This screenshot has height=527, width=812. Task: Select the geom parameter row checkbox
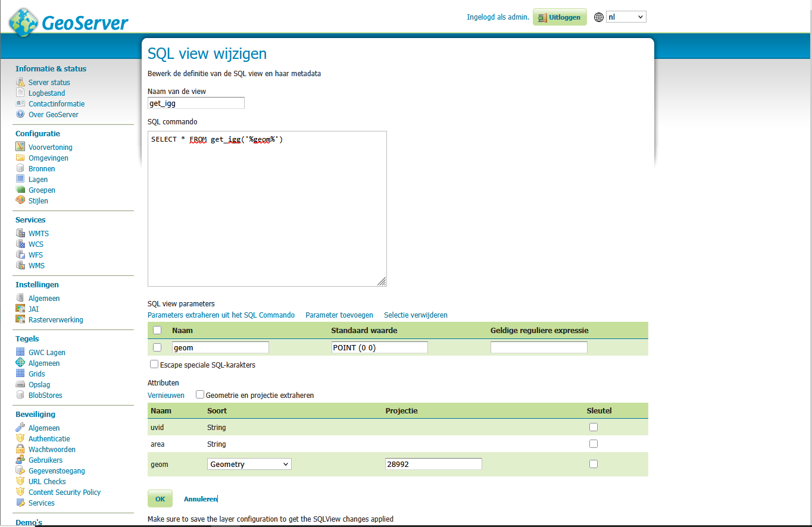click(157, 347)
